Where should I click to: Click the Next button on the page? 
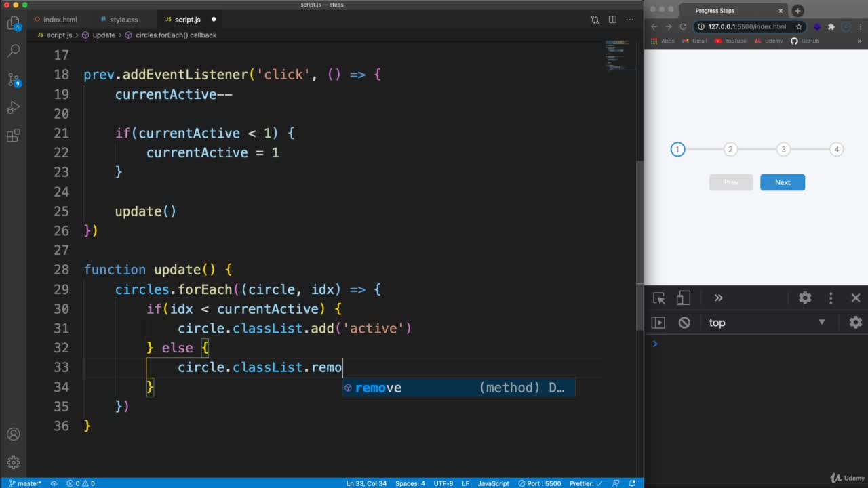click(783, 182)
